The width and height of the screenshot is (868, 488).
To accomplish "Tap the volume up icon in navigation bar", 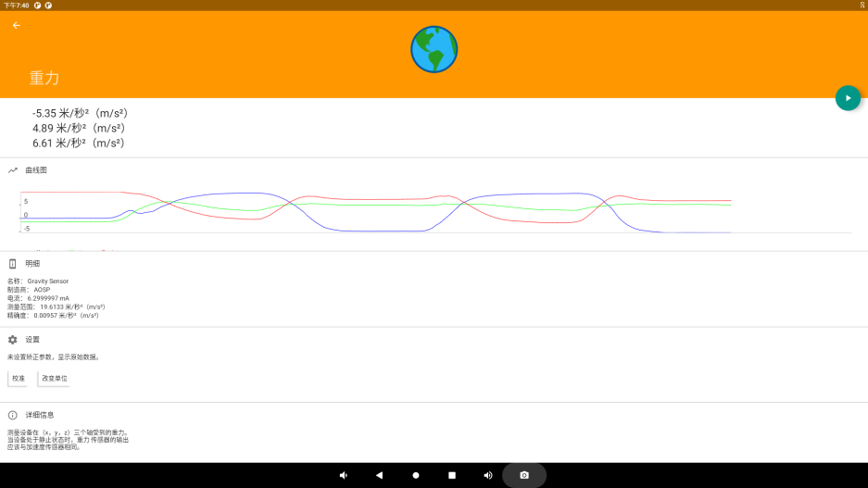I will pos(488,475).
